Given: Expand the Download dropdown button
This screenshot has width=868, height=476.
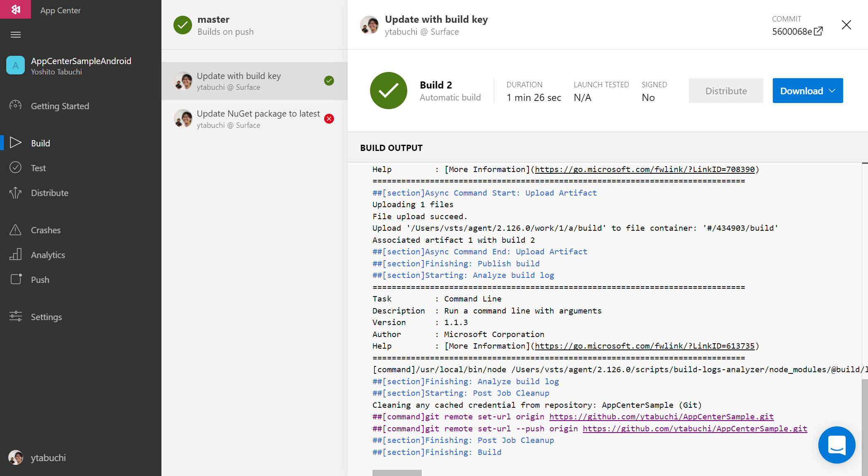Looking at the screenshot, I should (x=808, y=91).
